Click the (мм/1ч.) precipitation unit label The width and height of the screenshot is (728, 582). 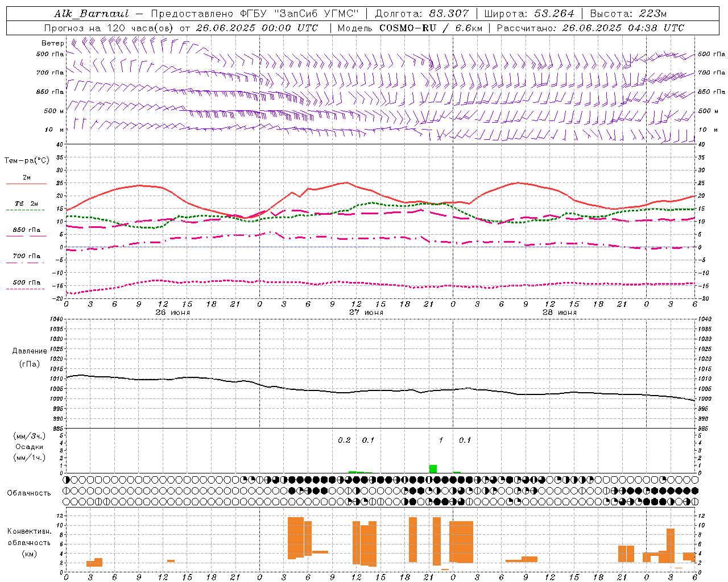(x=30, y=458)
